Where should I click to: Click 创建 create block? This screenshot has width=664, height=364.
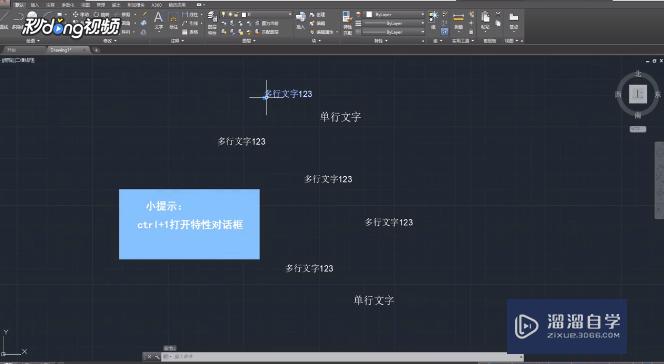(x=318, y=14)
